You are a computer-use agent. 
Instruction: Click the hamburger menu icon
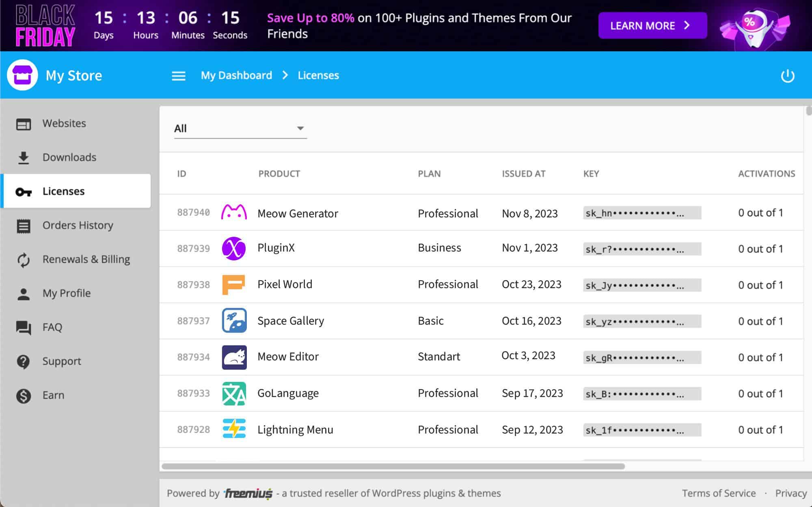[178, 75]
